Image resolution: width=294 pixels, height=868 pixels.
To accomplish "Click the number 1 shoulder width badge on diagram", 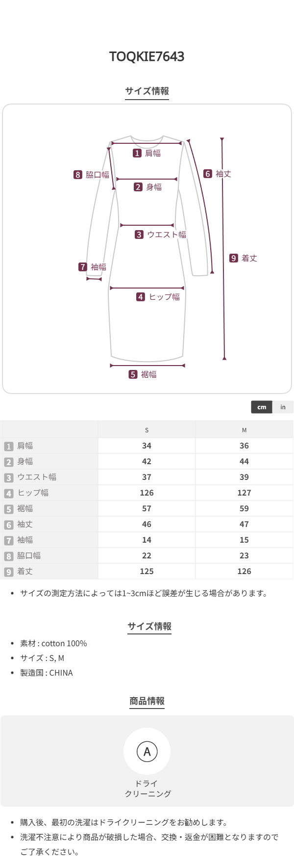I will coord(137,153).
